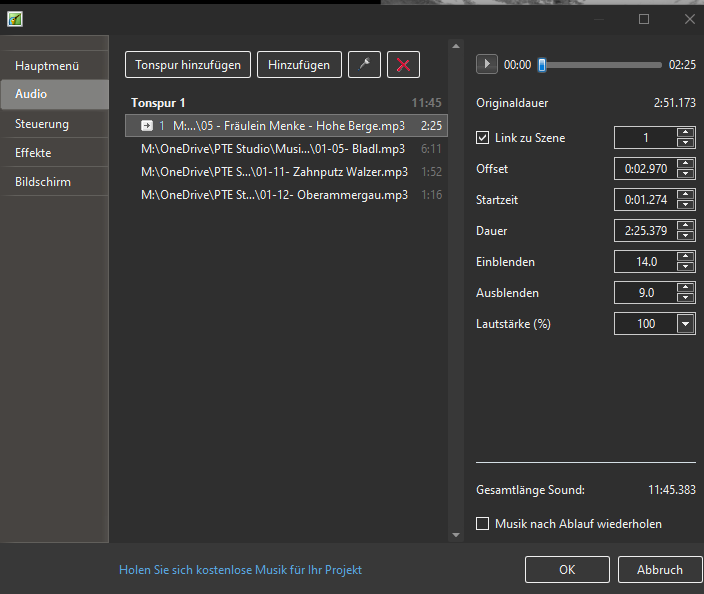Click the audio playback position slider
704x594 pixels.
pyautogui.click(x=600, y=65)
